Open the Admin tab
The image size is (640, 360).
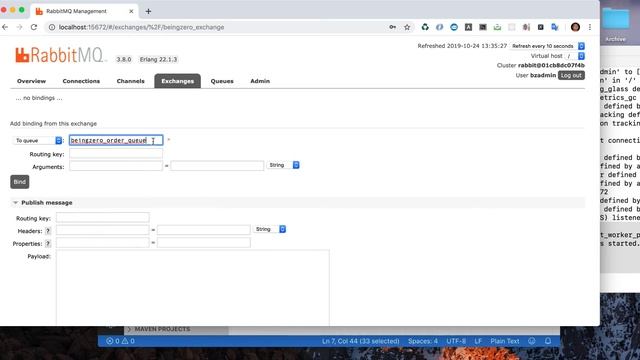[x=260, y=81]
